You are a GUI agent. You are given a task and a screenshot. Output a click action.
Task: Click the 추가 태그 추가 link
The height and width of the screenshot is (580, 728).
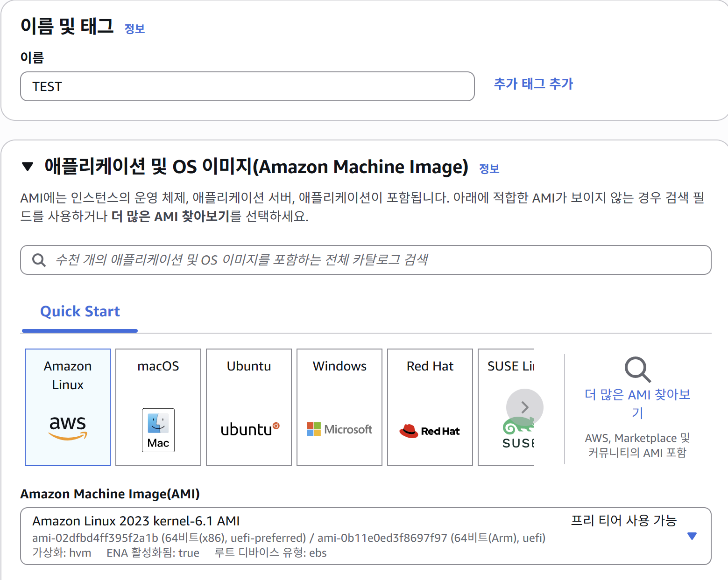coord(533,84)
